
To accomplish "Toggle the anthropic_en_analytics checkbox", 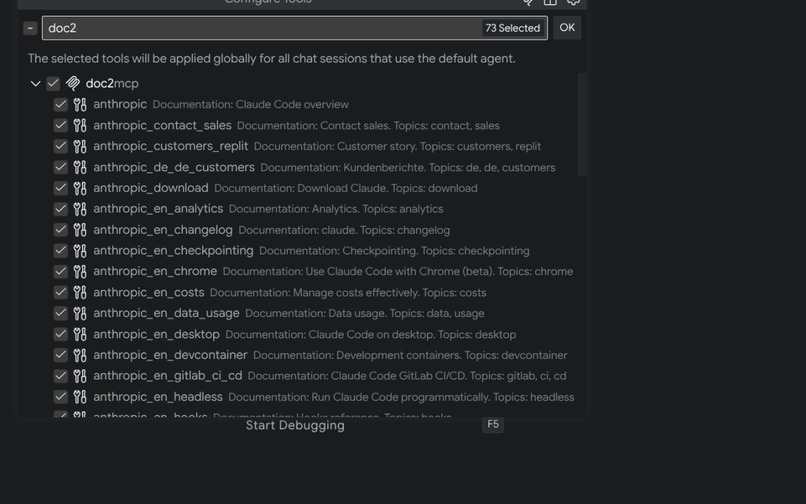I will click(61, 209).
